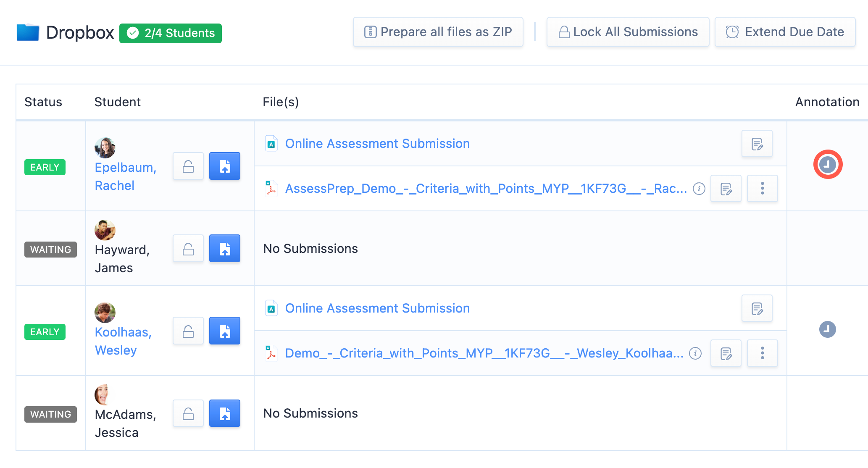Open annotation tool beside Wesley's Online Assessment Submission
This screenshot has width=868, height=468.
pos(757,308)
